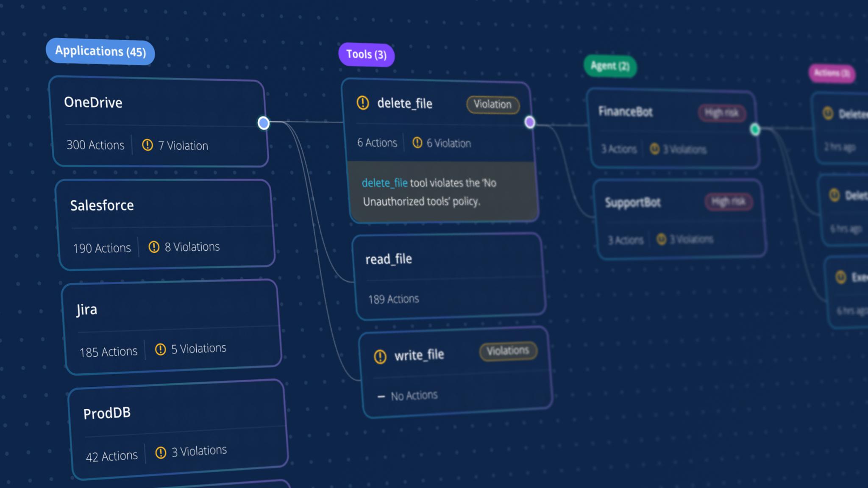The image size is (868, 488).
Task: Click warning icon next to 7 Violation
Action: [x=147, y=145]
